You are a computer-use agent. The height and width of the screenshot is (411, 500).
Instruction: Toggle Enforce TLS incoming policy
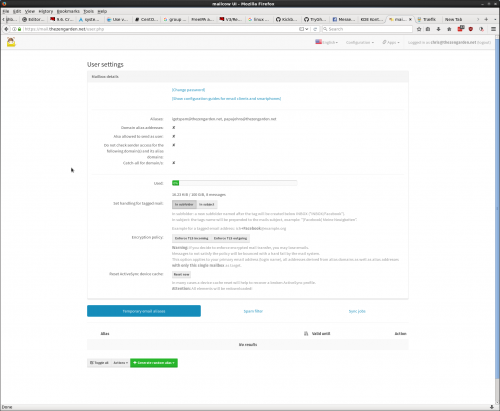coord(191,238)
